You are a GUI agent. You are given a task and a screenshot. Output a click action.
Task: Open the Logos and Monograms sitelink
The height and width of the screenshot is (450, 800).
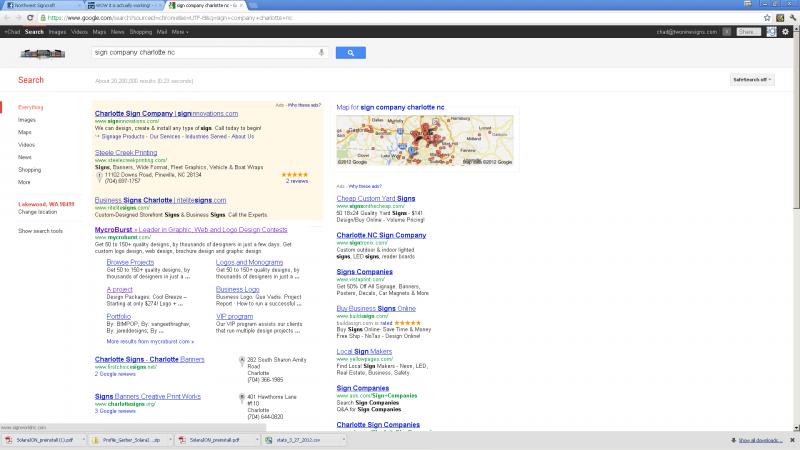tap(249, 262)
